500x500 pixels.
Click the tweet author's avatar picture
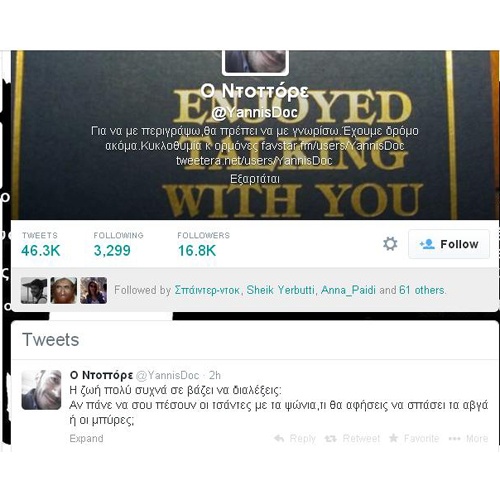pos(41,390)
